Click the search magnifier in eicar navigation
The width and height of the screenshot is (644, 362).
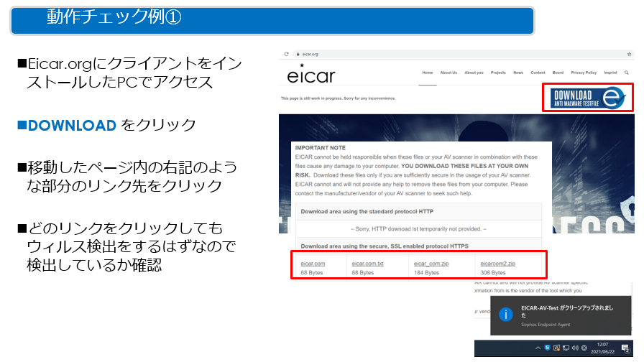(627, 73)
